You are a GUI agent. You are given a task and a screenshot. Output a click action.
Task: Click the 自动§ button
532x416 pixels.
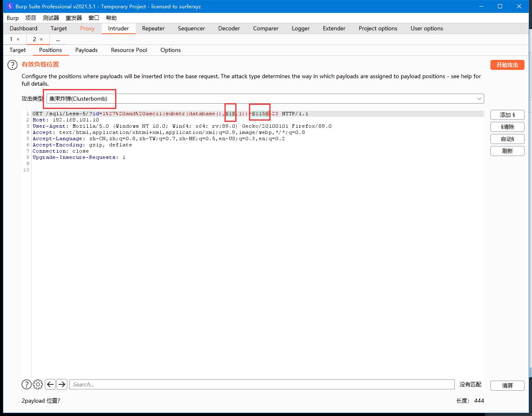(x=507, y=139)
